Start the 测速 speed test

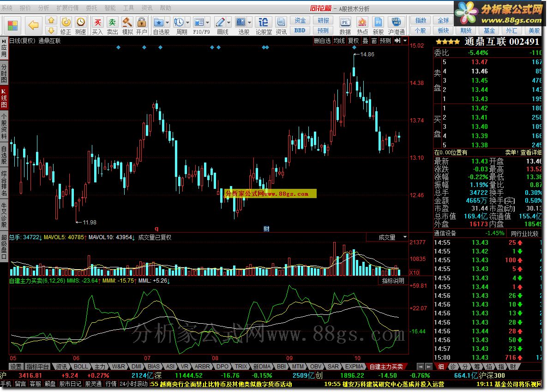[81, 26]
